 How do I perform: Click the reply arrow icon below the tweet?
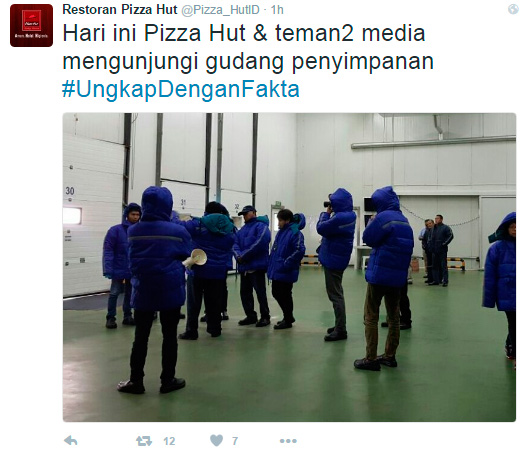[x=71, y=441]
